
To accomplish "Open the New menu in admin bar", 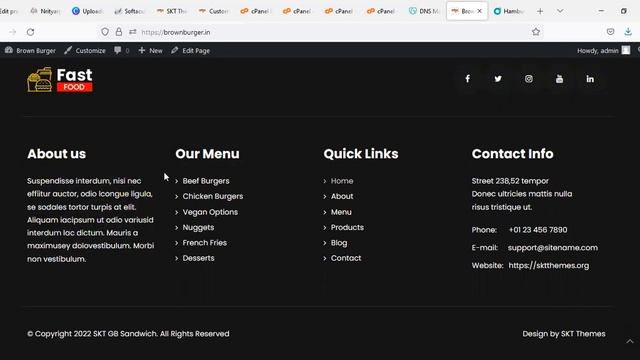I will pos(150,50).
